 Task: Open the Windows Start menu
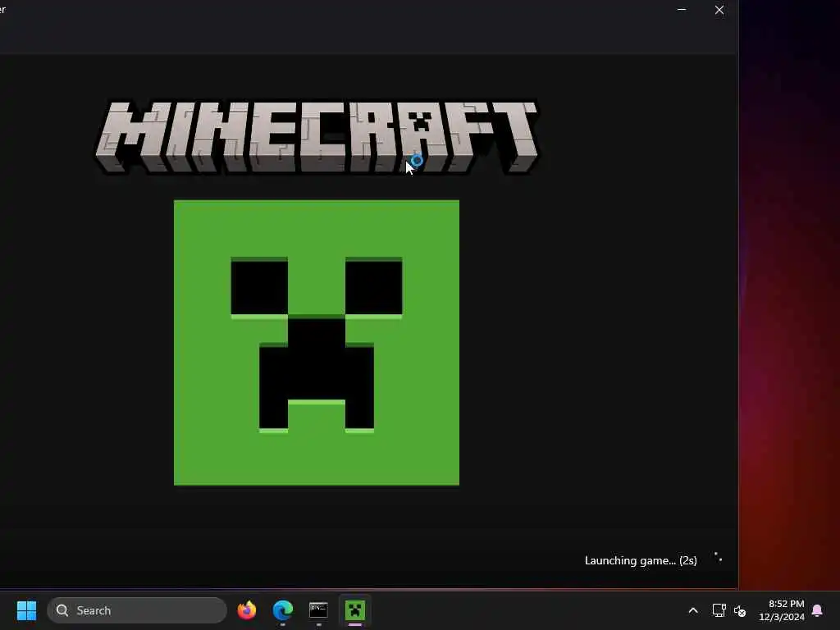pos(26,610)
